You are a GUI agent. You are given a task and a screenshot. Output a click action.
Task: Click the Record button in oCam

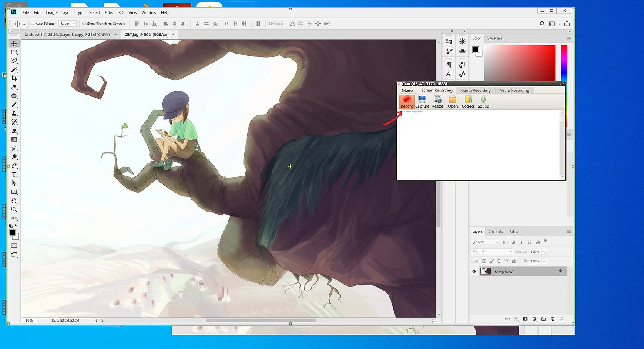click(x=407, y=102)
